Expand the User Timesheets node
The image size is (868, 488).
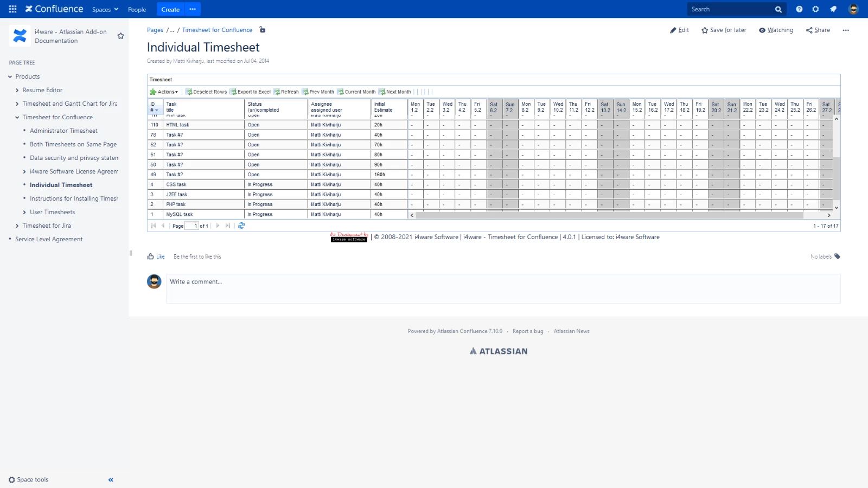click(x=24, y=213)
